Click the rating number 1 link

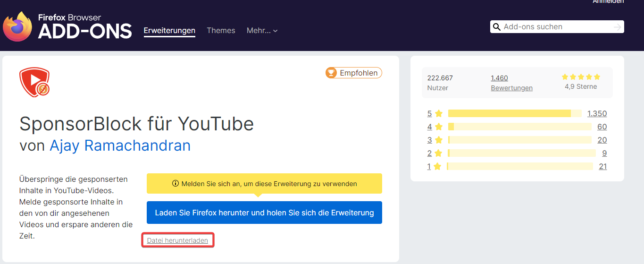[x=429, y=166]
